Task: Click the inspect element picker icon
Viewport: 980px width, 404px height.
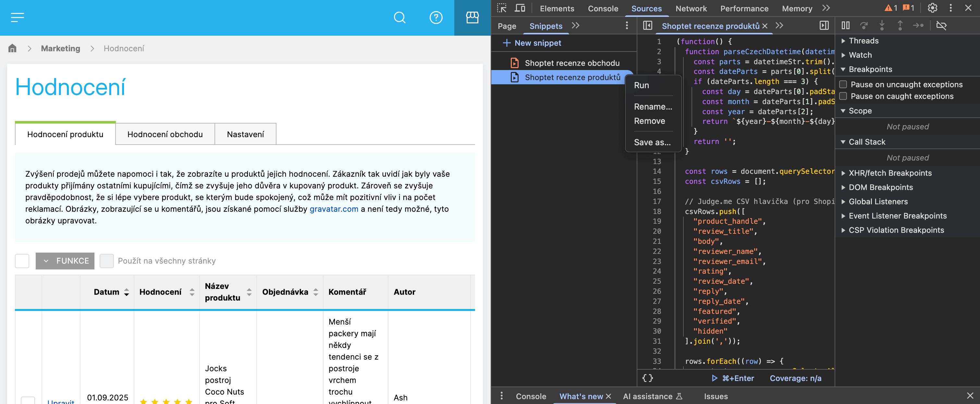Action: tap(501, 8)
